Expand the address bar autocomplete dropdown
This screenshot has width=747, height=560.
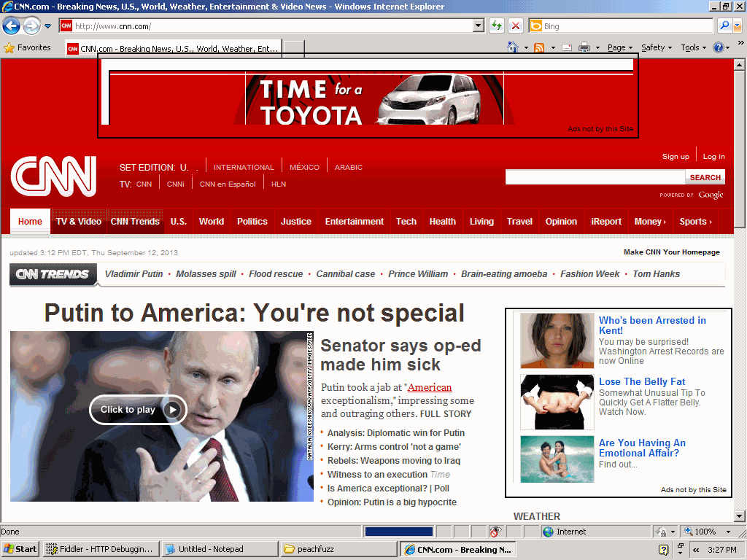pyautogui.click(x=479, y=26)
